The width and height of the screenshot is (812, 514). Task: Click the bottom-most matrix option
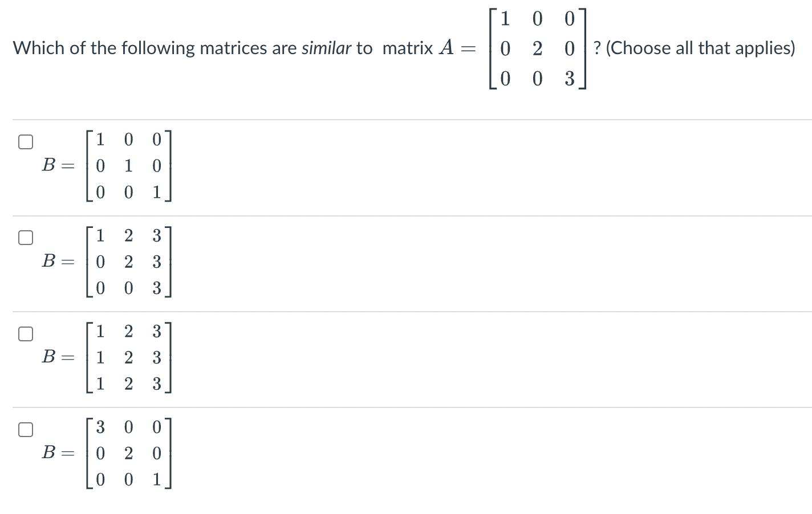click(128, 454)
